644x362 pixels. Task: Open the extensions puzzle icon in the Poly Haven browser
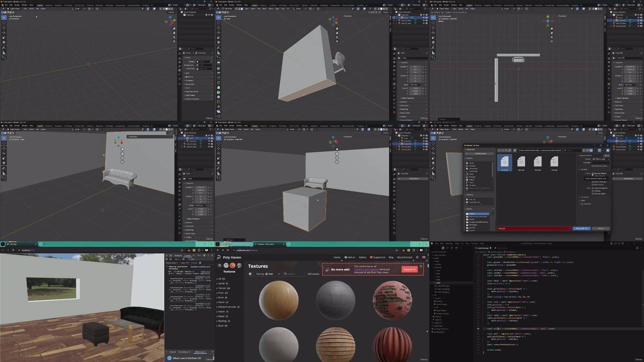414,250
